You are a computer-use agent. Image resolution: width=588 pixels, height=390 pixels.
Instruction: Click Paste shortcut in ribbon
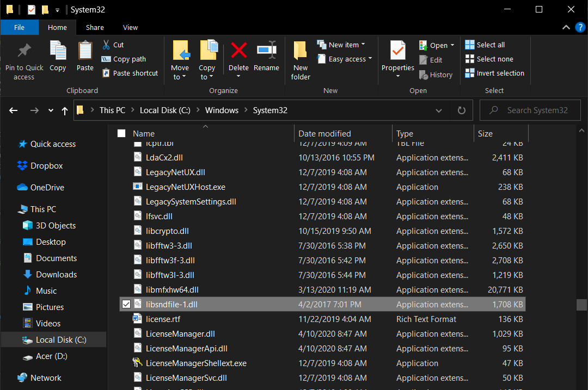(x=130, y=73)
